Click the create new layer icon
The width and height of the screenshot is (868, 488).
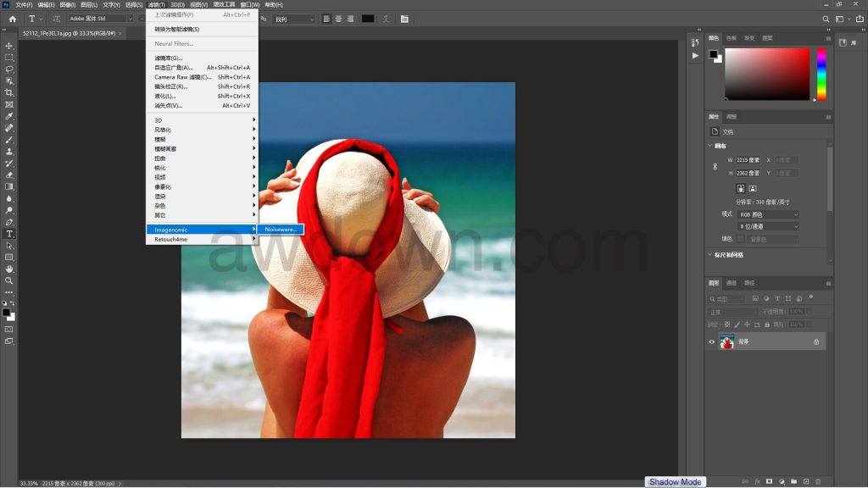806,481
